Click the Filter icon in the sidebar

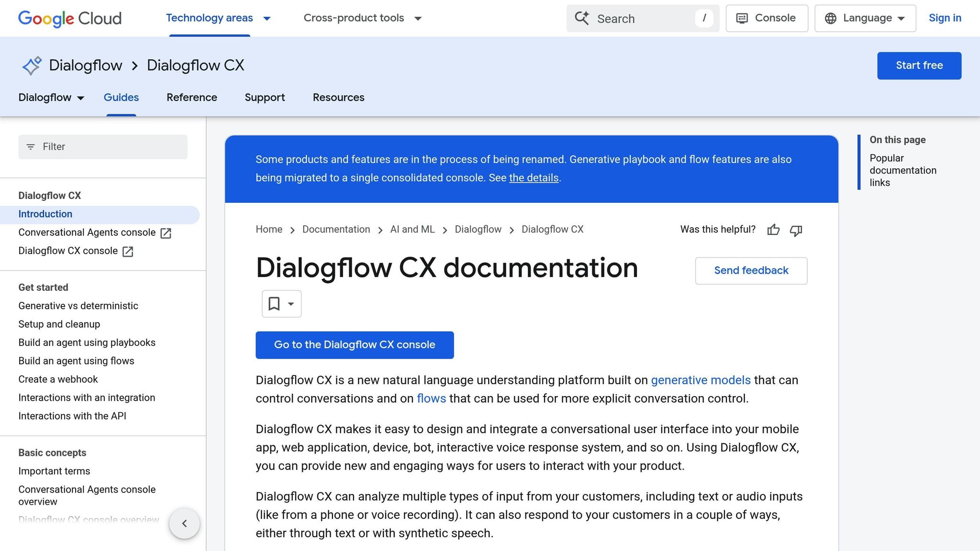click(31, 147)
